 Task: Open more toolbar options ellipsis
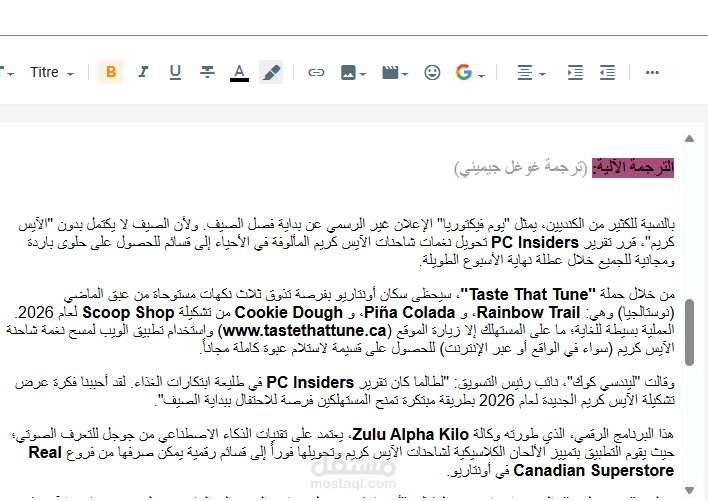(x=652, y=72)
